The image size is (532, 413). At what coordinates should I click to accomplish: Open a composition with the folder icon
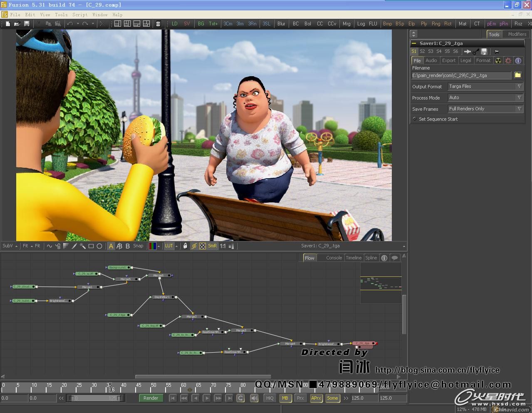click(x=17, y=24)
